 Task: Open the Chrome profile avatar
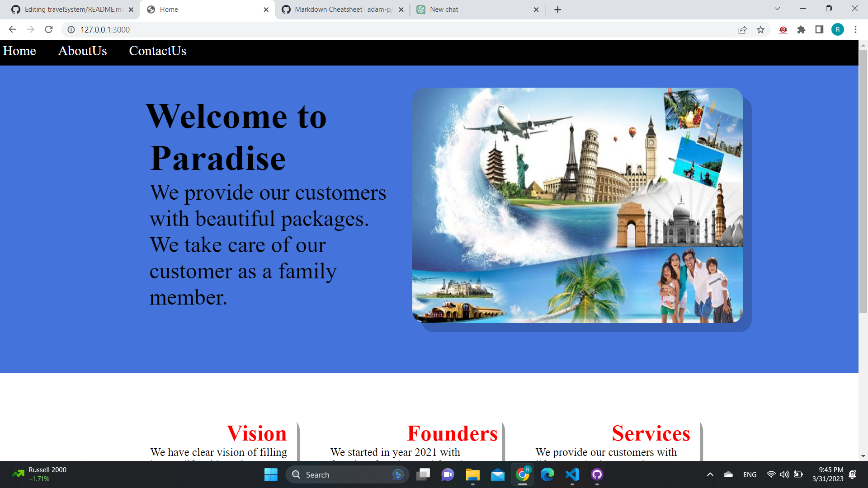pyautogui.click(x=837, y=29)
